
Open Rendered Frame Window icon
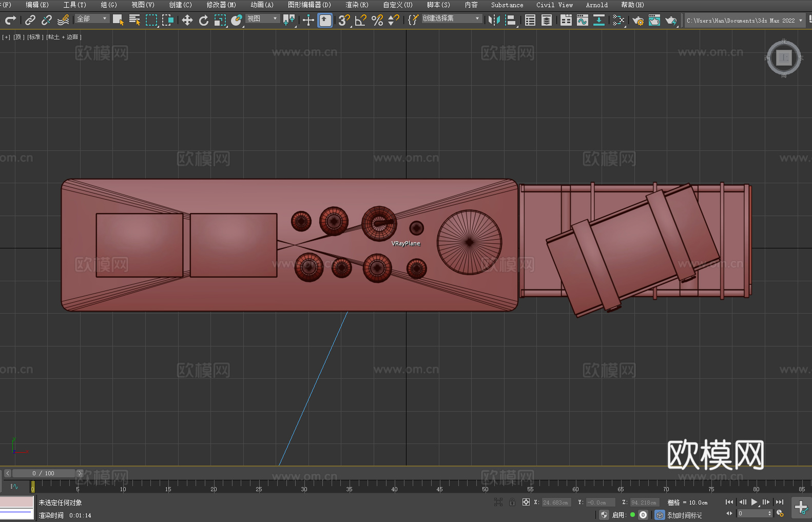click(654, 20)
